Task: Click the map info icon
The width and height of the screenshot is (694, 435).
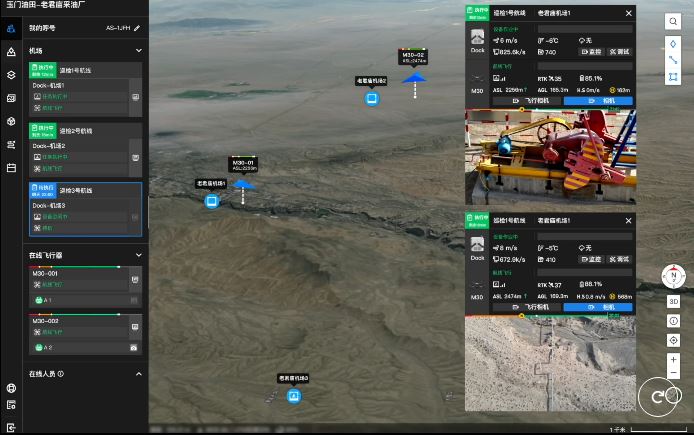Action: [674, 321]
